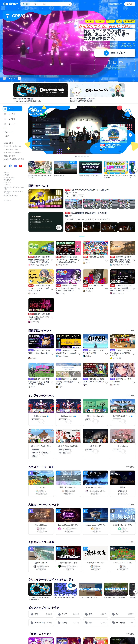Select the ラジオ体操 pickup event tag
The image size is (138, 644).
coord(123,623)
